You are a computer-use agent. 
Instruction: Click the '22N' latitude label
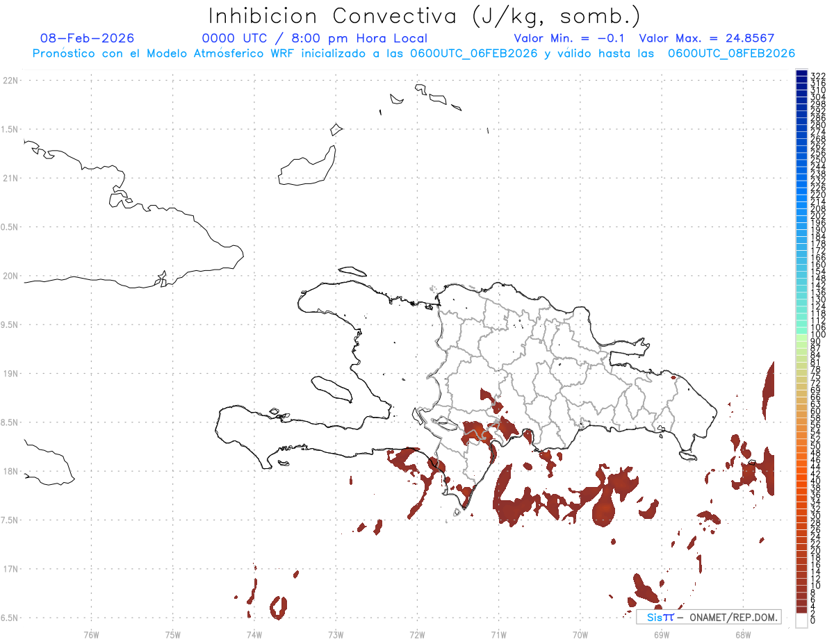[x=10, y=81]
